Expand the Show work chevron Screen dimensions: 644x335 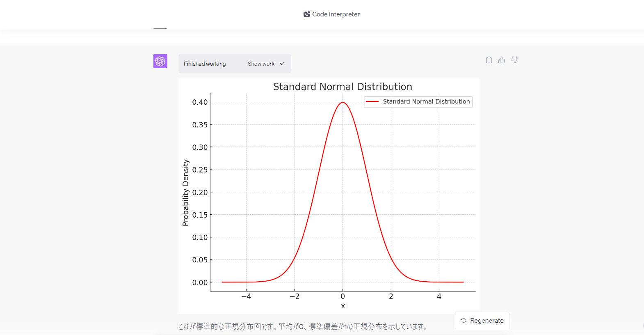click(x=282, y=64)
